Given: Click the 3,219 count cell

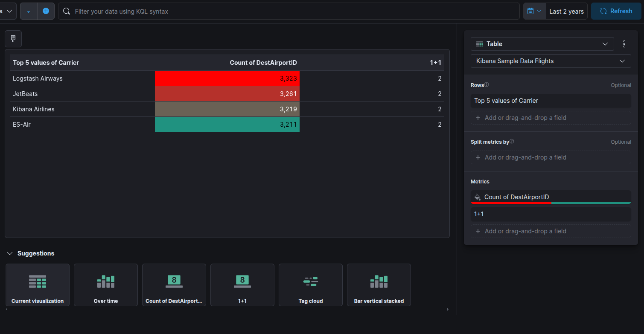Looking at the screenshot, I should click(x=227, y=109).
